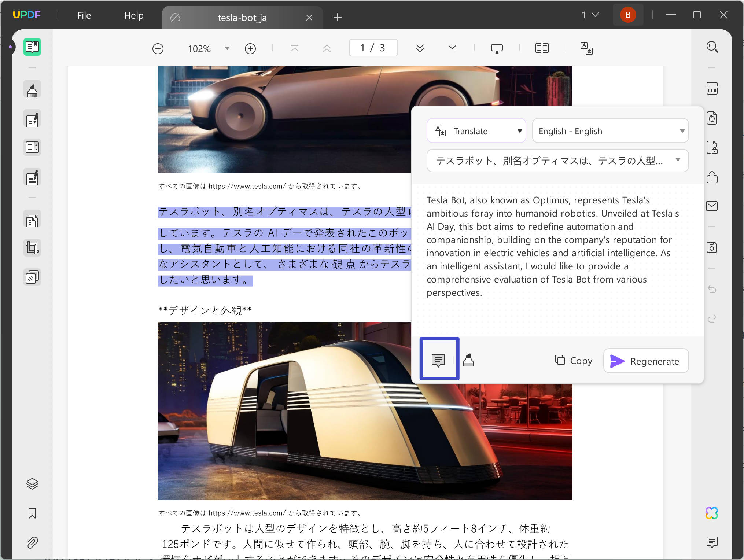Share the current document
Screen dimensions: 744x560
[x=712, y=177]
